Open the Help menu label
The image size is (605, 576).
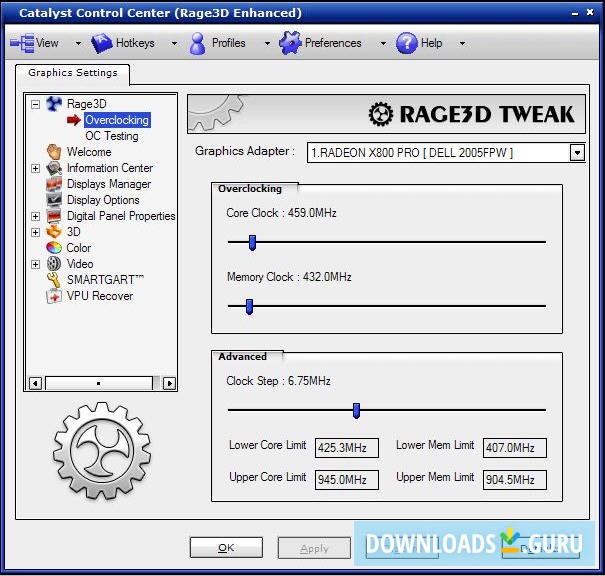coord(431,43)
